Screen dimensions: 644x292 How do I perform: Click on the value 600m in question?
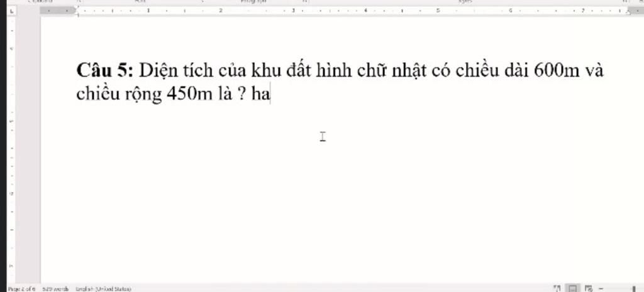click(556, 71)
